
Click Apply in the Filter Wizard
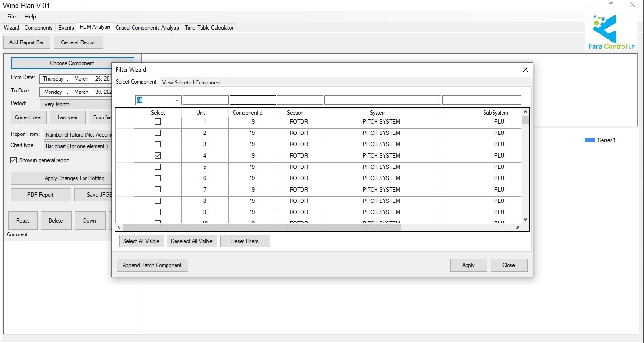point(468,265)
